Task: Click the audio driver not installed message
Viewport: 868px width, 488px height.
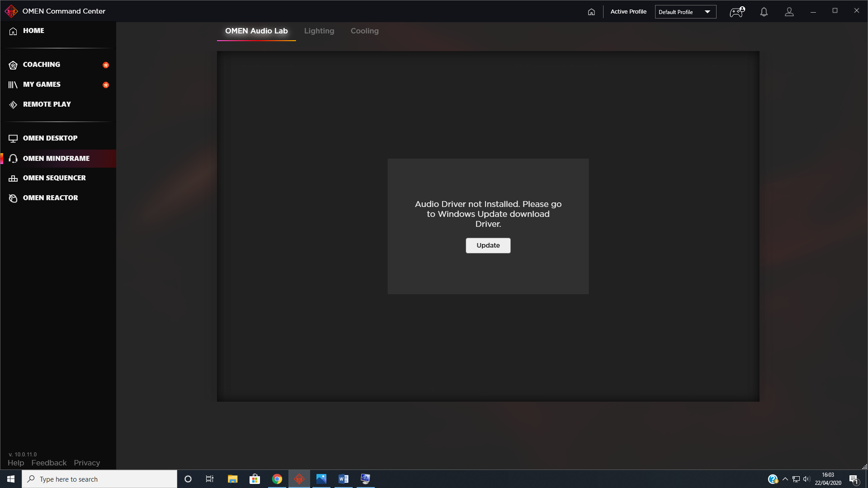Action: pos(488,214)
